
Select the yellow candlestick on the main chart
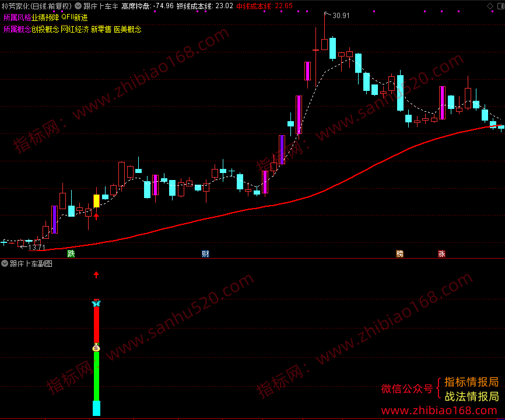[96, 201]
